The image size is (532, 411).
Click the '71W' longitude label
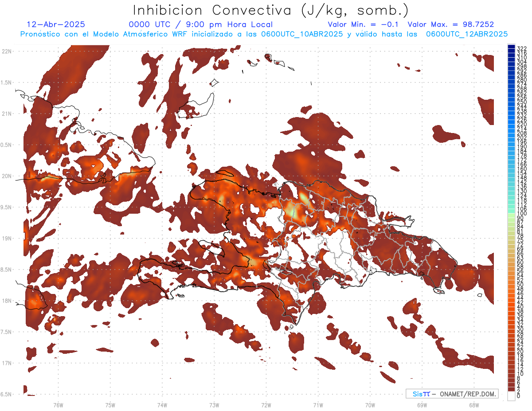click(x=318, y=405)
